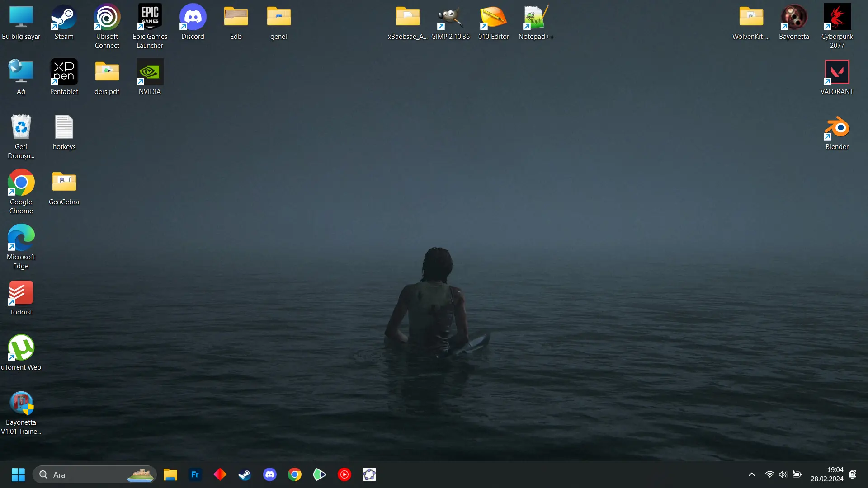Select the Edb folder on the desktop
868x488 pixels.
coord(236,23)
